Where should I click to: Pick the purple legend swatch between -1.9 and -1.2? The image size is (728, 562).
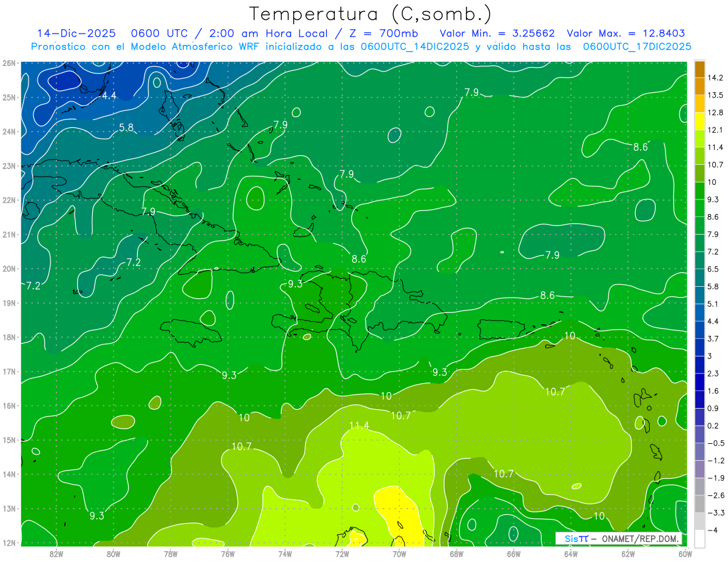pyautogui.click(x=699, y=469)
